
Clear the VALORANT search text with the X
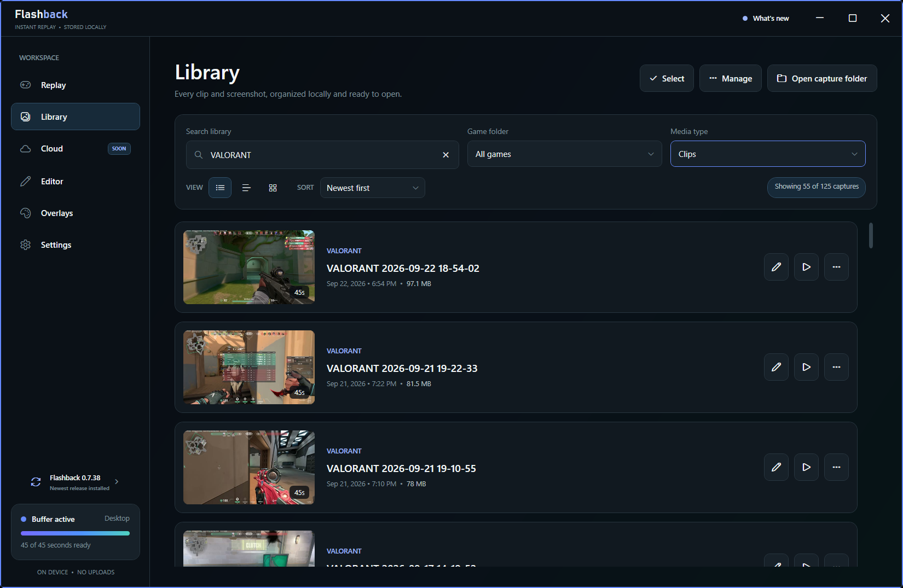coord(445,155)
